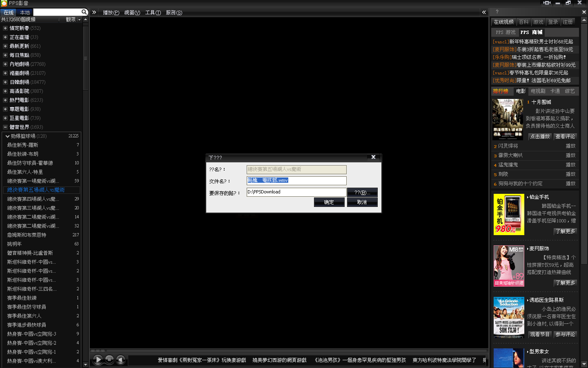588x368 pixels.
Task: Click 播放 link next to 闪灵悍将
Action: 570,146
